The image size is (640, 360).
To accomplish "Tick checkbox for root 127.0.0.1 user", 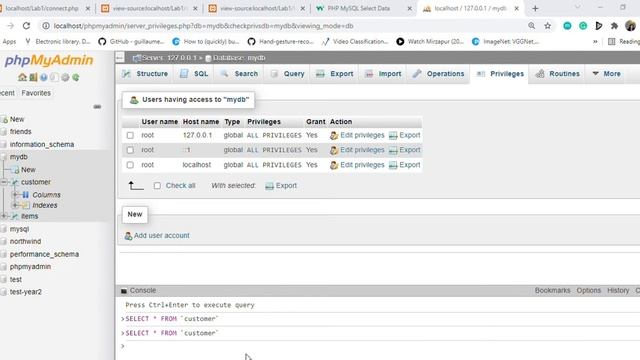I will coord(130,136).
